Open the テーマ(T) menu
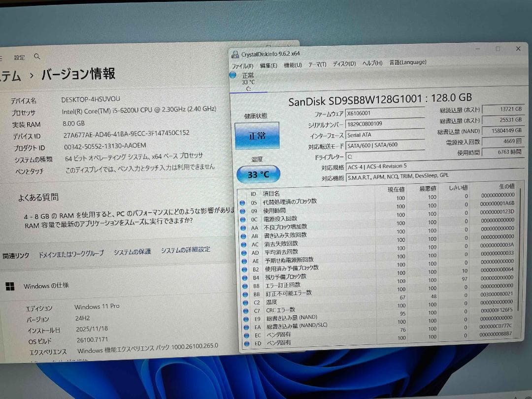Viewport: 532px width, 399px height. pyautogui.click(x=317, y=64)
